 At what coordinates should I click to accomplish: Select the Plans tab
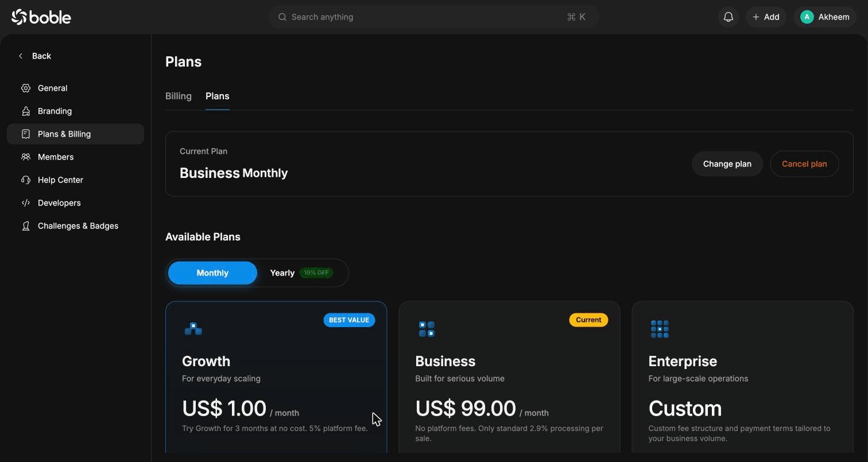coord(218,96)
